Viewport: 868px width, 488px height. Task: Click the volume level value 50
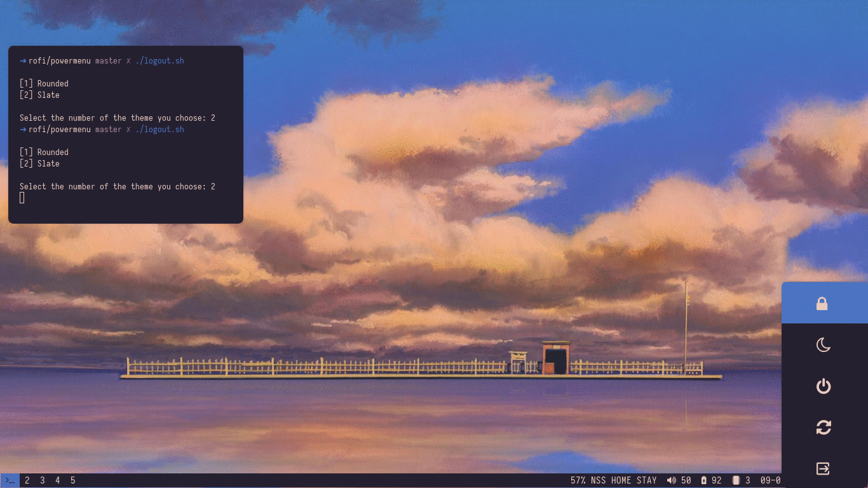tap(686, 480)
